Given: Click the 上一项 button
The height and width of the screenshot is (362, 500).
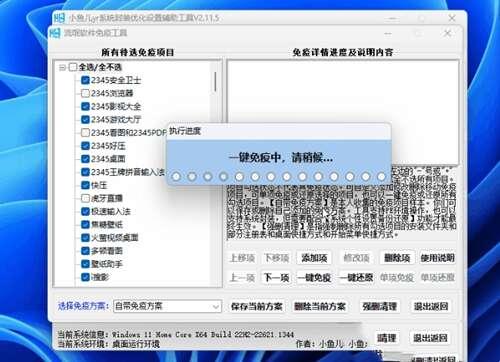Looking at the screenshot, I should (242, 278).
